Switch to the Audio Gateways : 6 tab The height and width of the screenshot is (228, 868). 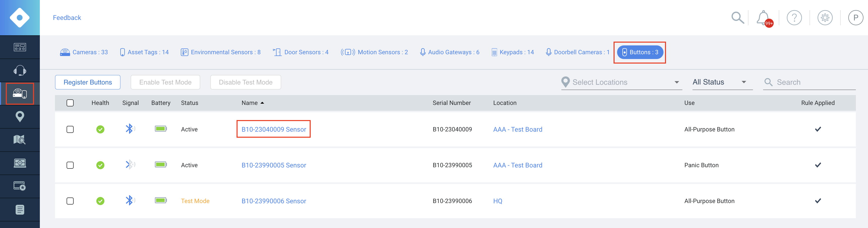[x=450, y=52]
